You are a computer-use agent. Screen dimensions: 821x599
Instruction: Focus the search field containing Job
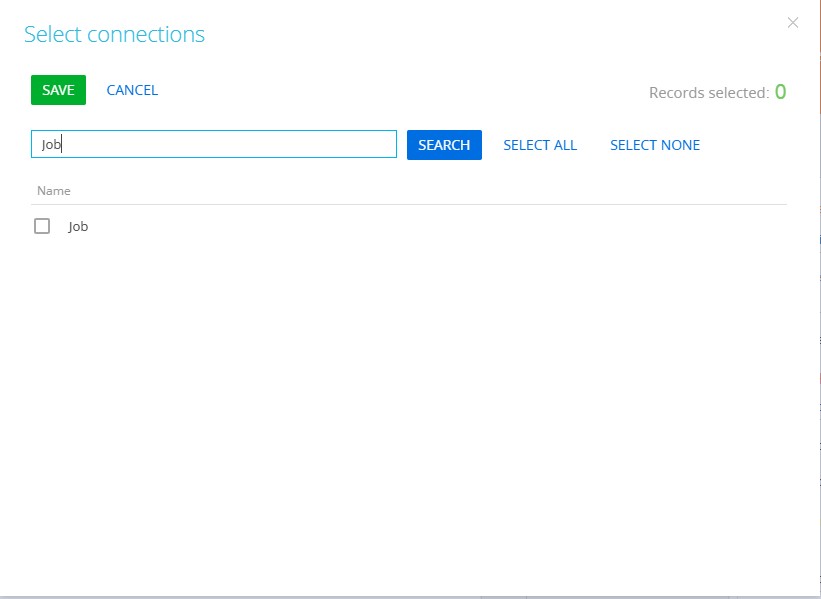point(214,145)
